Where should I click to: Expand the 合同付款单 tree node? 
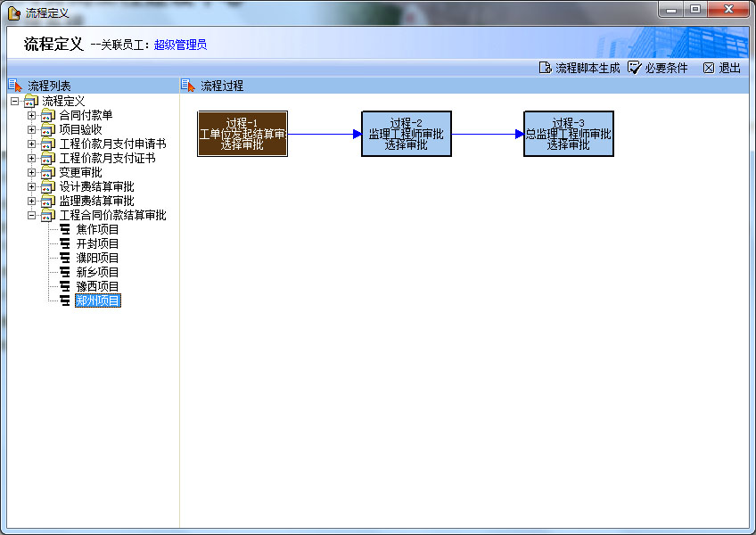tap(32, 115)
